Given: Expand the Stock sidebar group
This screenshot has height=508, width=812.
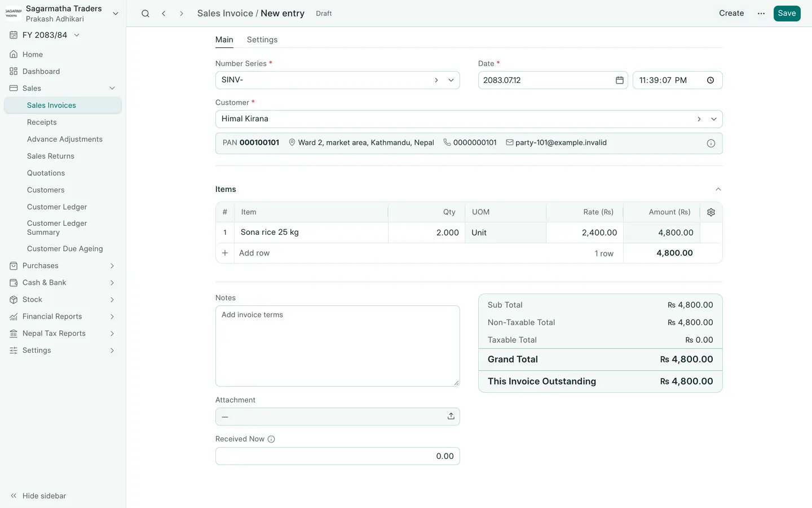Looking at the screenshot, I should pyautogui.click(x=112, y=300).
